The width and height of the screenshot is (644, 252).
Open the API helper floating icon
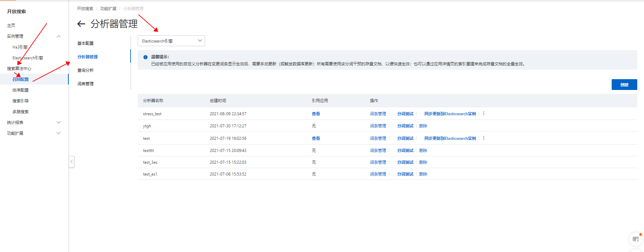pyautogui.click(x=635, y=239)
